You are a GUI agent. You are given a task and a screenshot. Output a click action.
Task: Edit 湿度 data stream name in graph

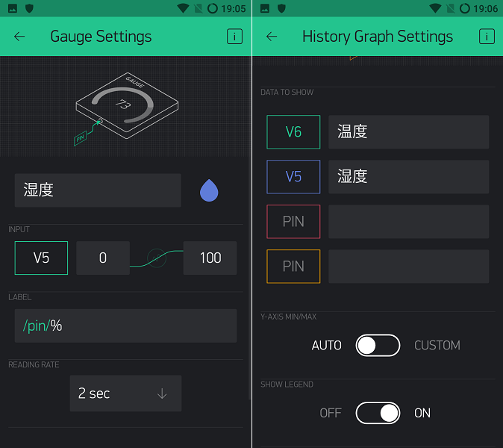point(409,177)
